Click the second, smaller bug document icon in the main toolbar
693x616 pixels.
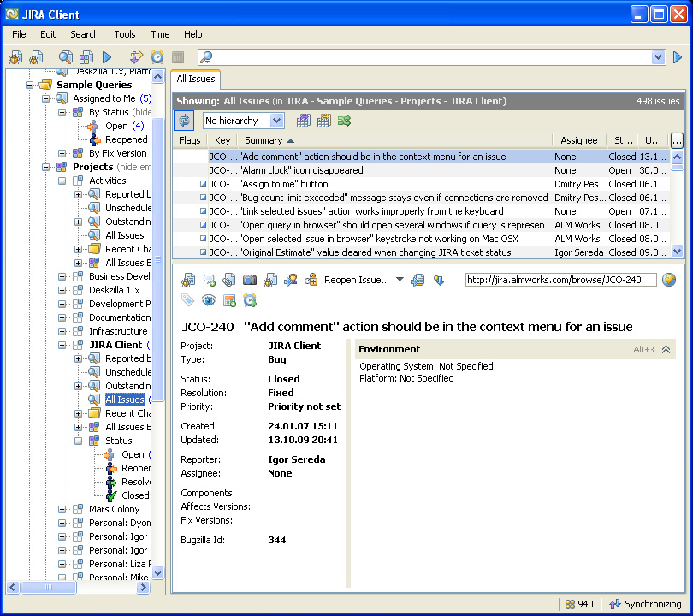(x=36, y=57)
